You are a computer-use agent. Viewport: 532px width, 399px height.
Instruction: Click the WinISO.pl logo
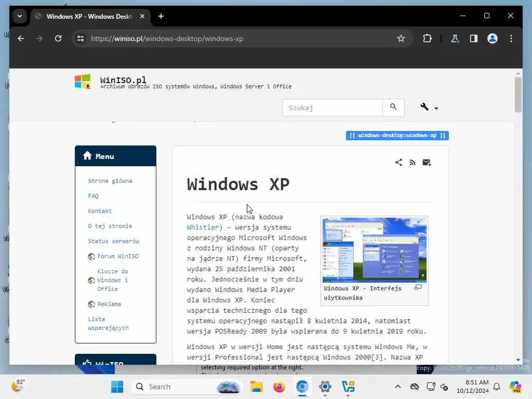pyautogui.click(x=83, y=82)
